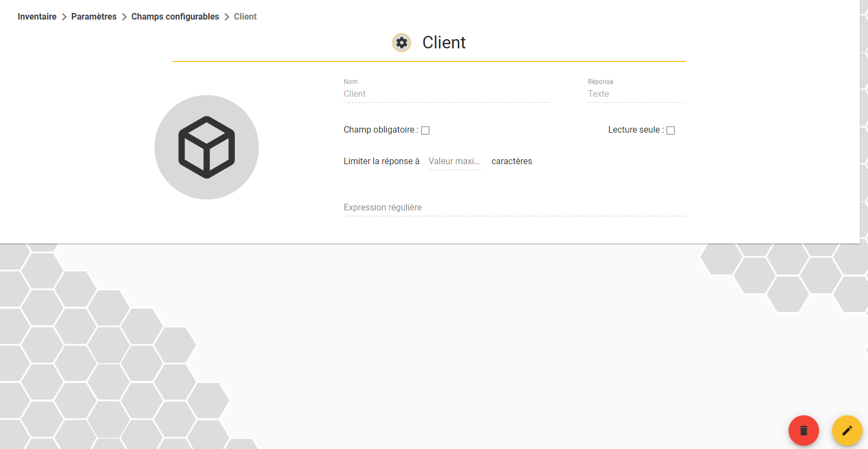Image resolution: width=868 pixels, height=449 pixels.
Task: Click the cube image placeholder
Action: click(207, 147)
